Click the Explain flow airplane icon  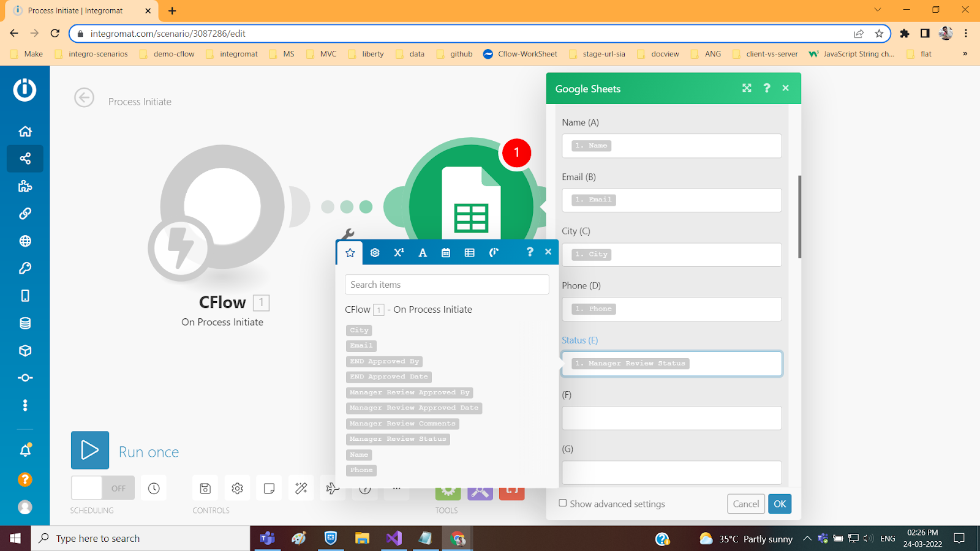[333, 488]
